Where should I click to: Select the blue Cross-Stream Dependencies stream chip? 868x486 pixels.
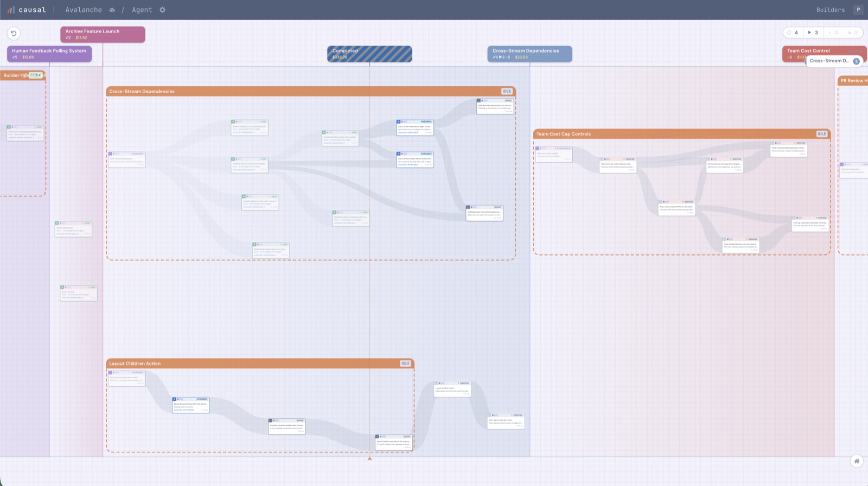[x=529, y=54]
